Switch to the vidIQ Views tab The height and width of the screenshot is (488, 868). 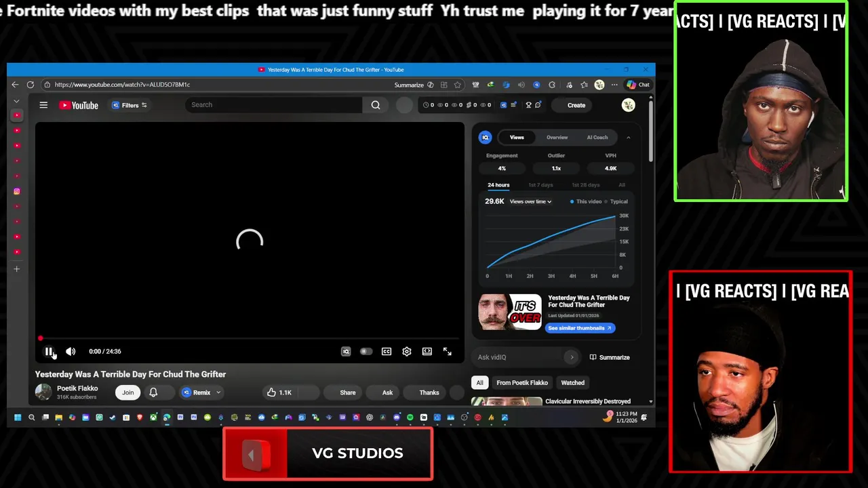[x=517, y=138]
